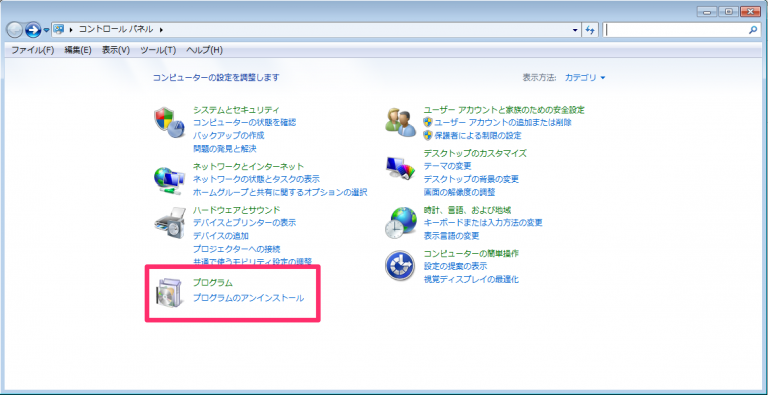Open the ツール(T) menu
The image size is (768, 395).
[x=158, y=50]
